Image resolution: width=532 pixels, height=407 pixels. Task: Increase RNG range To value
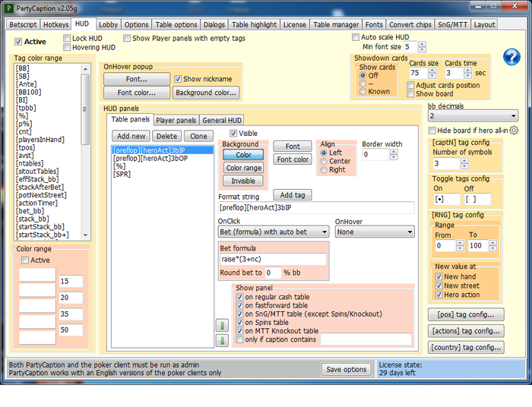click(493, 243)
